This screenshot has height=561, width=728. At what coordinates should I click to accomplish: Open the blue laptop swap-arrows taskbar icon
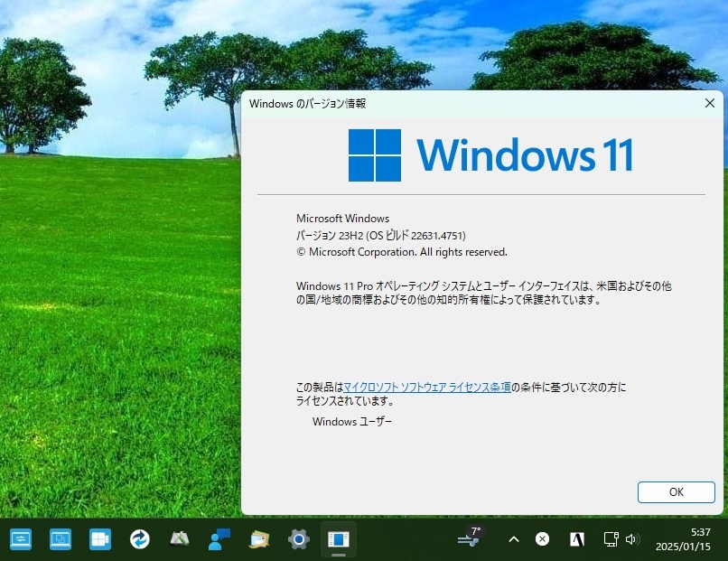pos(21,539)
